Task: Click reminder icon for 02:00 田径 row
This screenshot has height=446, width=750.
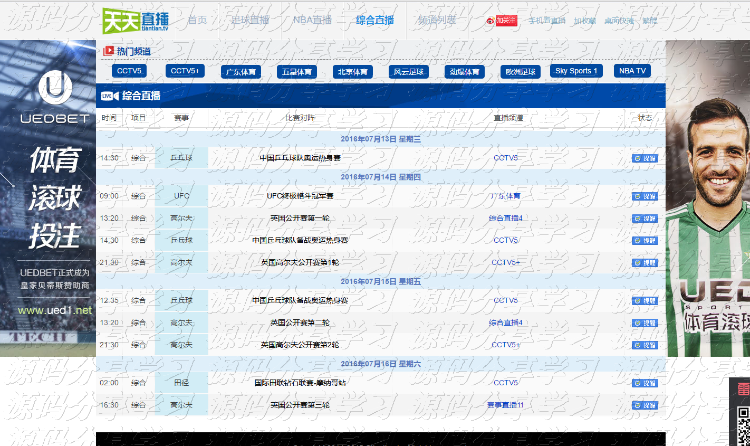Action: pos(645,383)
